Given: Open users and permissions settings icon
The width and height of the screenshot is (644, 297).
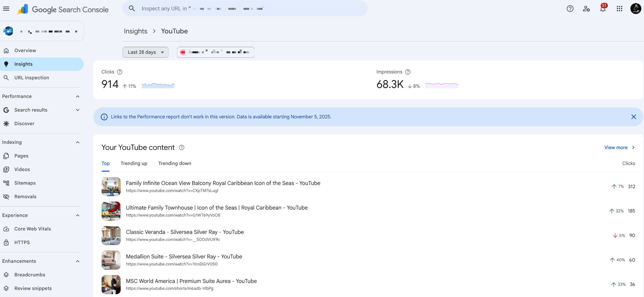Looking at the screenshot, I should (586, 9).
